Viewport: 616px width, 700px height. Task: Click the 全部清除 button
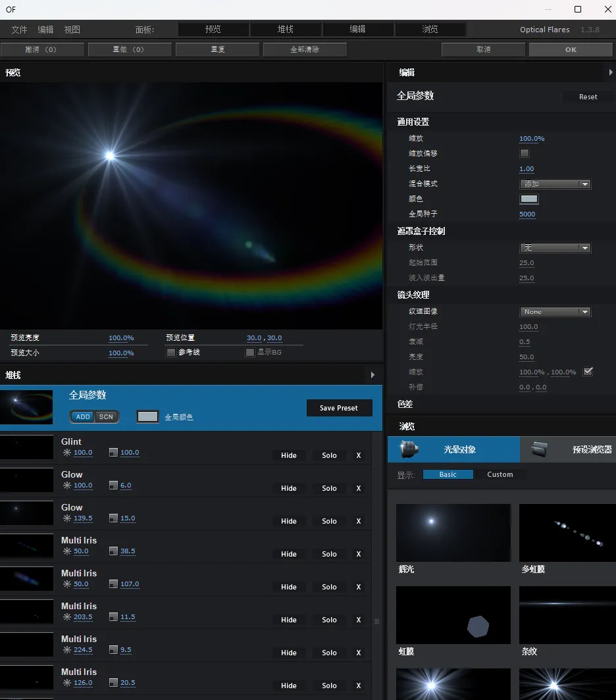click(305, 49)
